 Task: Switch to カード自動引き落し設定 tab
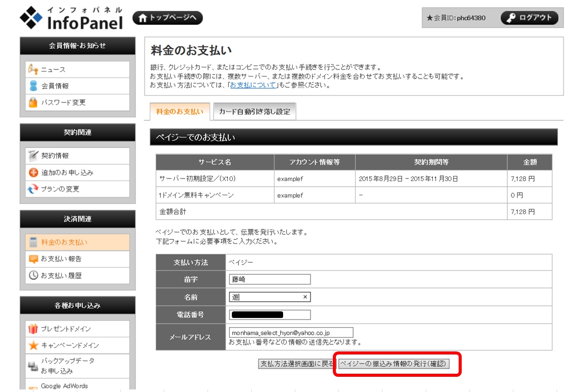(254, 112)
